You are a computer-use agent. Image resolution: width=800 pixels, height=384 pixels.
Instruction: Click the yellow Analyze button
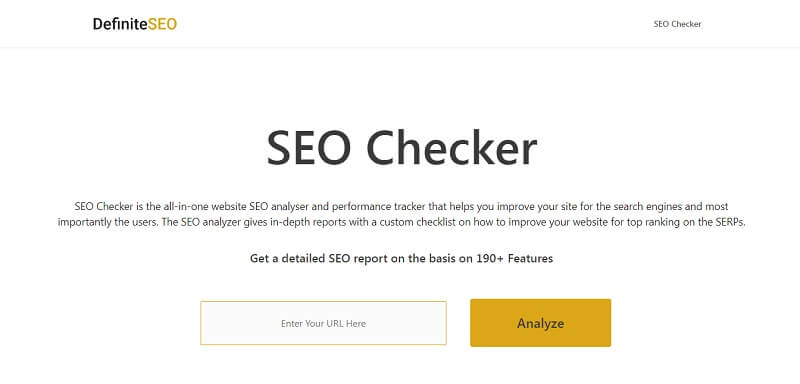(x=540, y=323)
